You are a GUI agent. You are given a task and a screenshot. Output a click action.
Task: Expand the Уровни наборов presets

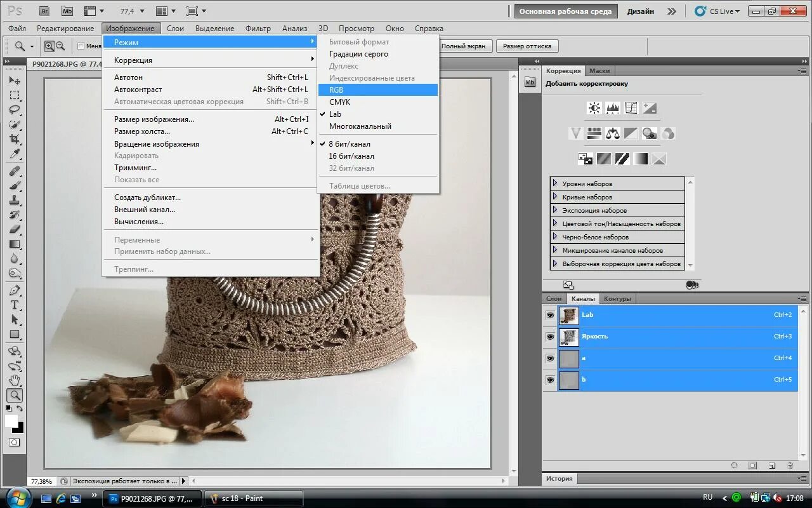click(555, 184)
